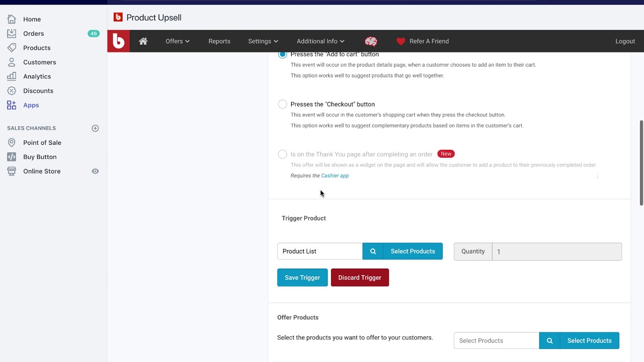The height and width of the screenshot is (362, 644).
Task: Click the Trigger Product search magnifier
Action: tap(373, 251)
